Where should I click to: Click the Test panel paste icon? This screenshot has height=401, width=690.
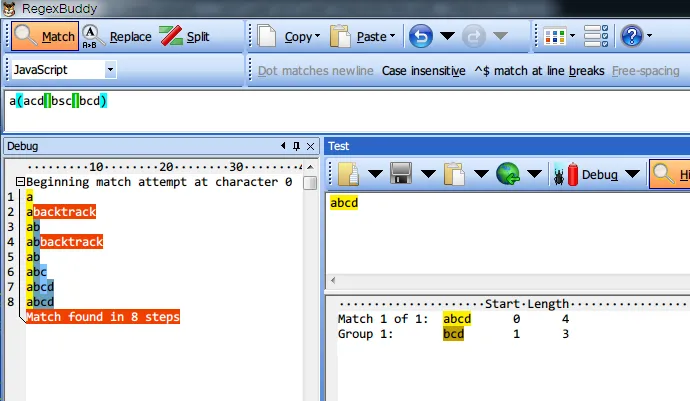coord(454,174)
